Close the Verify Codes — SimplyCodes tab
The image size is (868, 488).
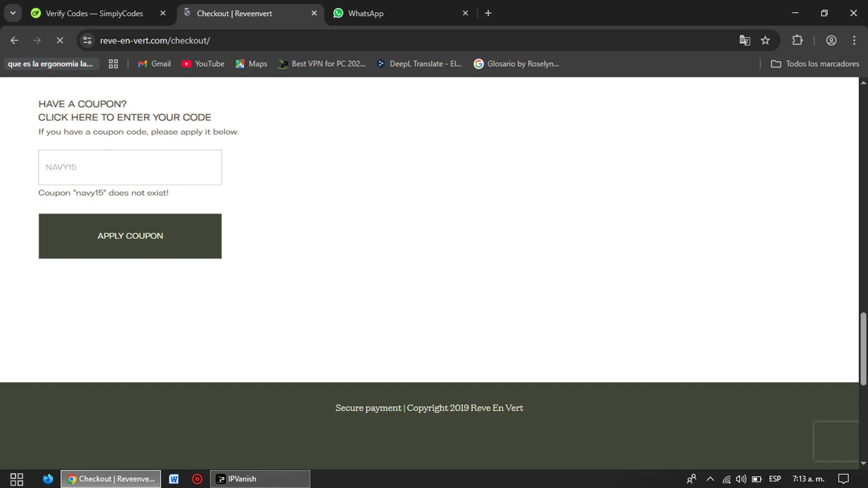pos(163,13)
